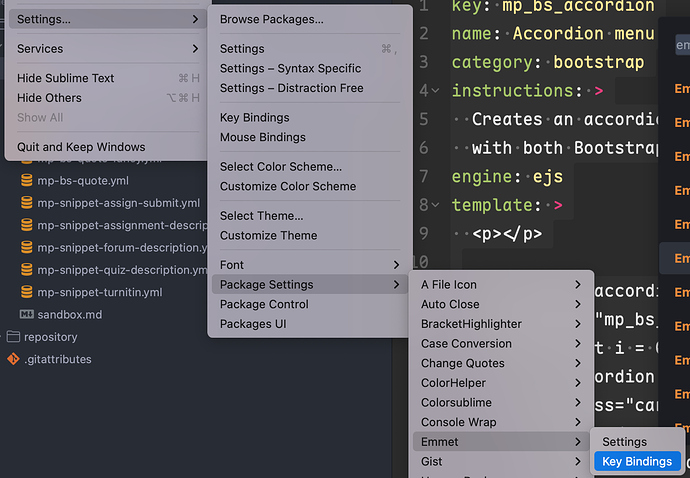Click the mp-snippet-turnitin.yml file icon

27,292
